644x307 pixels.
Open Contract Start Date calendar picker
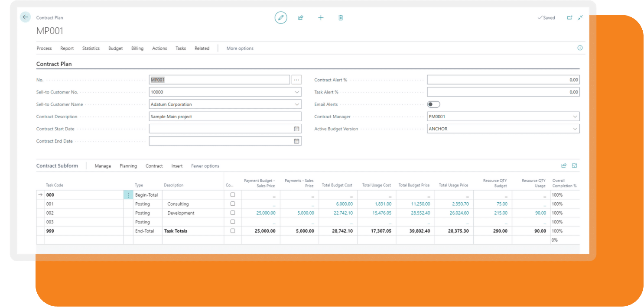[x=296, y=129]
